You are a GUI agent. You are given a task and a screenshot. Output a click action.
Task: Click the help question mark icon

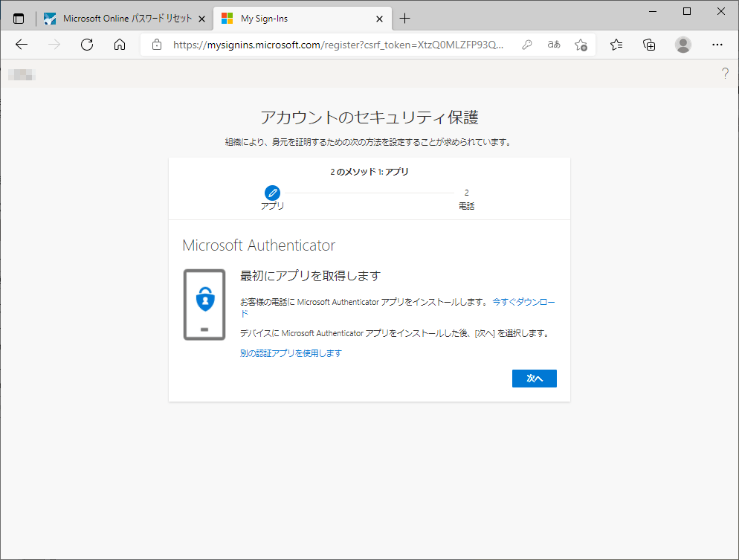coord(725,73)
